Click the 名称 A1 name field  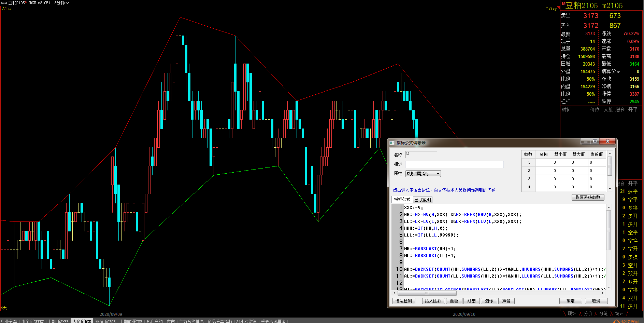pyautogui.click(x=421, y=154)
